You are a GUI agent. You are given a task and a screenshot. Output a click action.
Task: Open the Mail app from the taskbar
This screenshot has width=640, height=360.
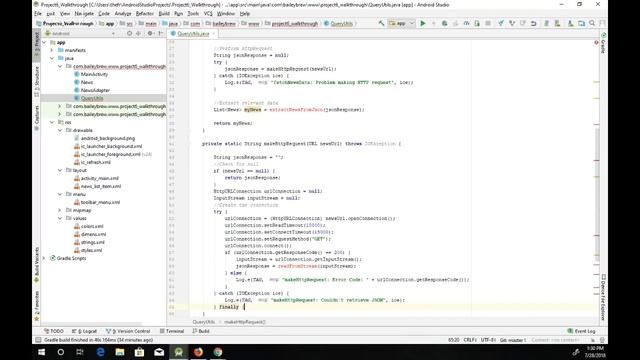[x=159, y=352]
